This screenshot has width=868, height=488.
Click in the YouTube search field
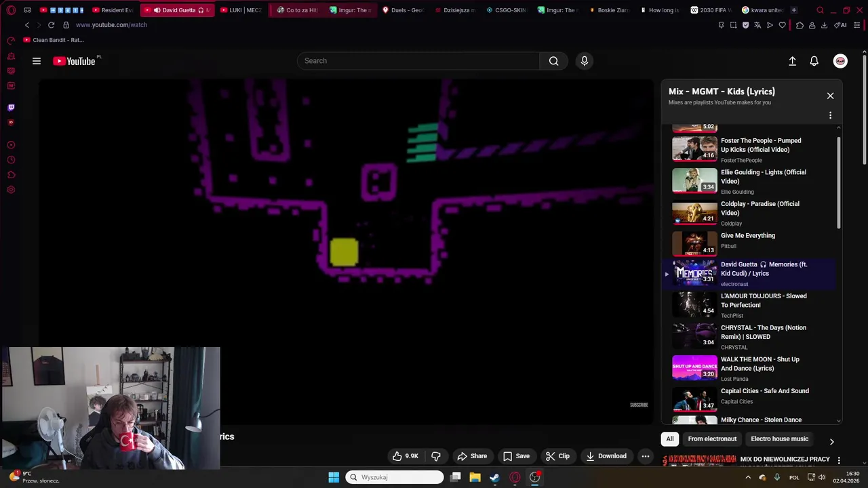[418, 61]
